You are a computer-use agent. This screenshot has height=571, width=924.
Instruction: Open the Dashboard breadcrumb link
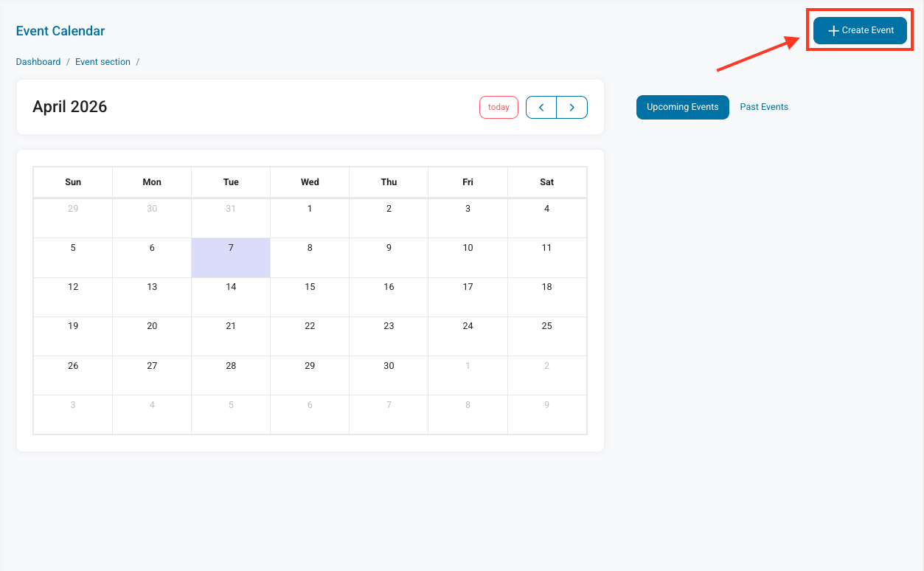click(x=38, y=62)
